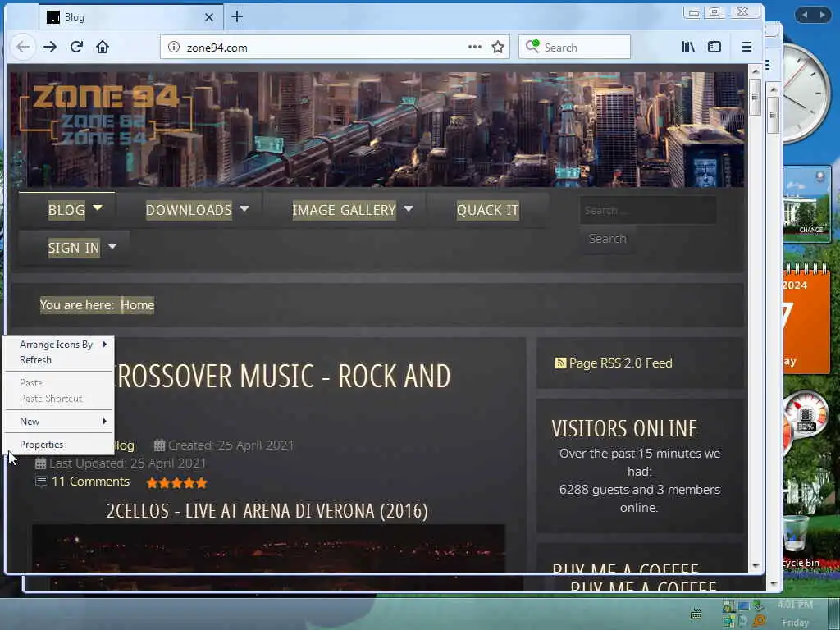Click the orange swirl tray icon
840x630 pixels.
point(759,620)
